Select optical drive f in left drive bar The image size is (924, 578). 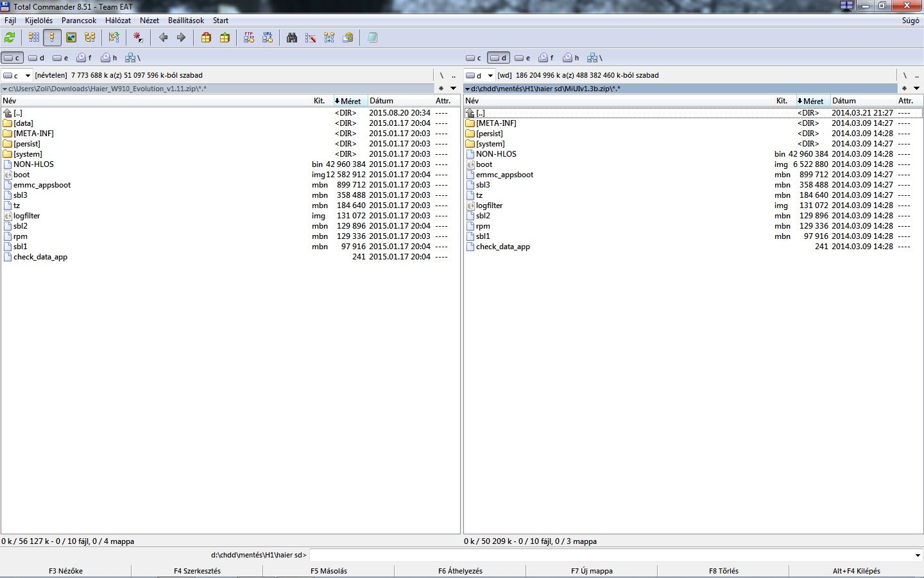pyautogui.click(x=85, y=58)
